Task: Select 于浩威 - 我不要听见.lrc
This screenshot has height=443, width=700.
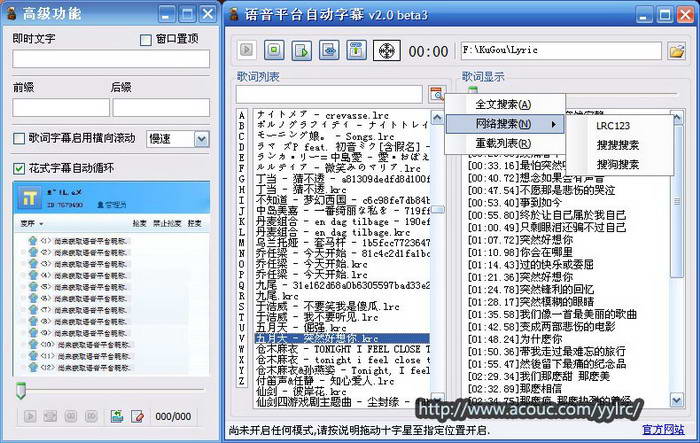Action: click(x=342, y=317)
